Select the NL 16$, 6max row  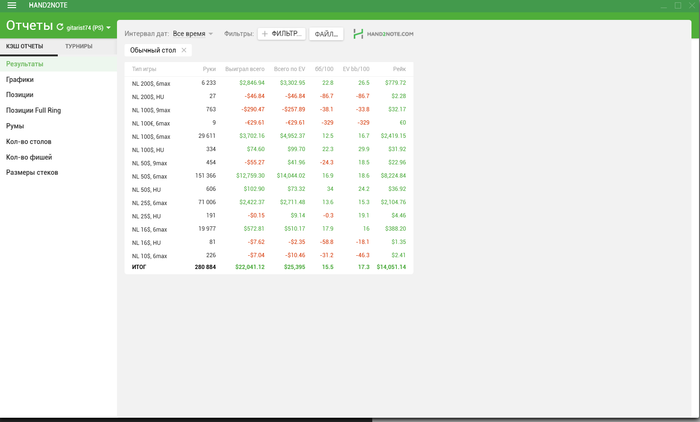(269, 229)
